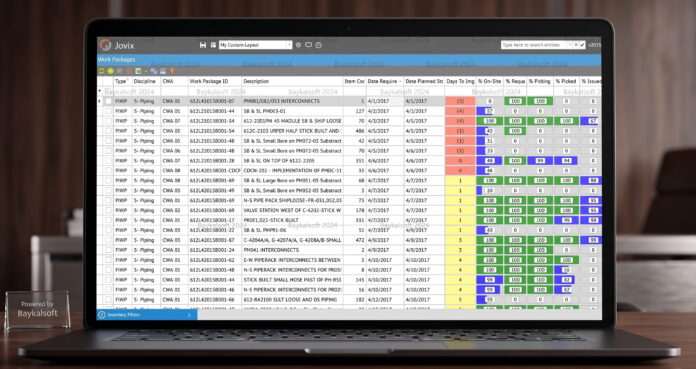The width and height of the screenshot is (696, 369).
Task: Expand the Inventory Filters panel
Action: click(147, 314)
